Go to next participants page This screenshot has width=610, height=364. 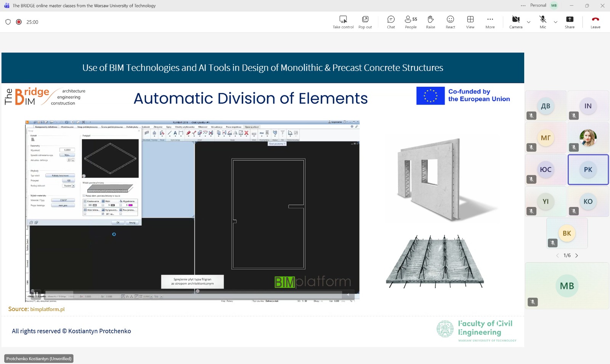pyautogui.click(x=576, y=256)
